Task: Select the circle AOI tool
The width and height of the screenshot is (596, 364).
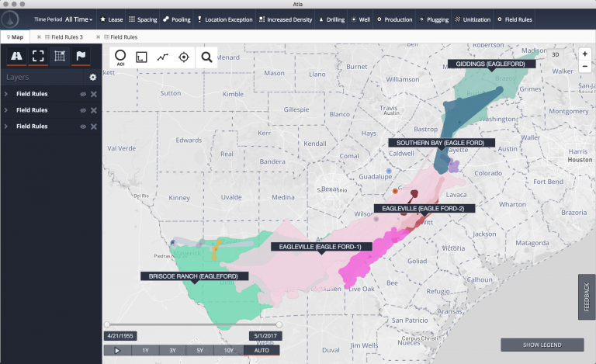Action: (x=120, y=57)
